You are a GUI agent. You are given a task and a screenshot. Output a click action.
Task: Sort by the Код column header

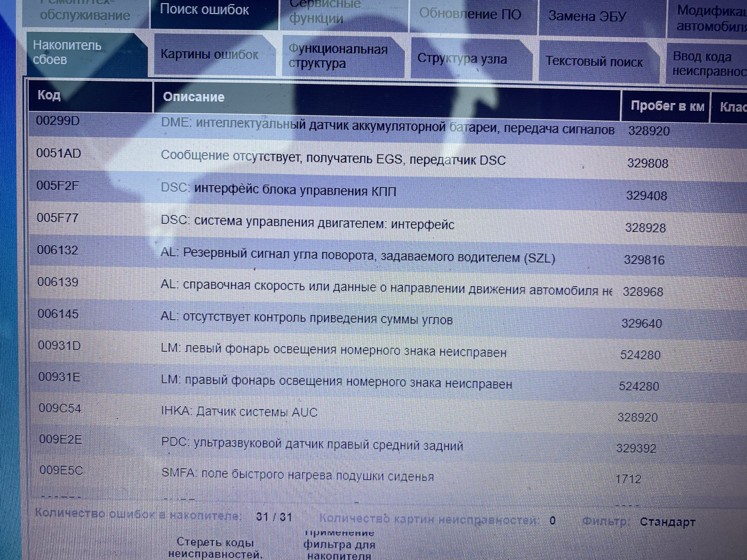pos(90,96)
